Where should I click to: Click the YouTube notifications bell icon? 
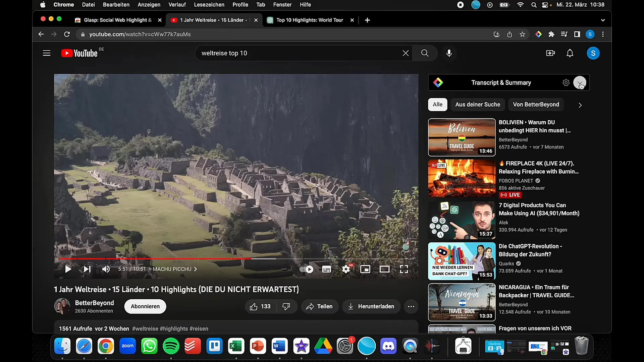coord(570,53)
